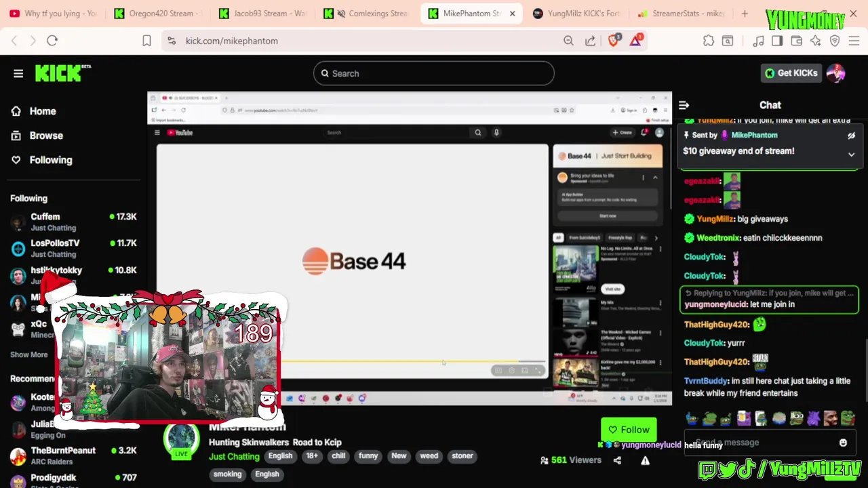Click the share stream icon
Image resolution: width=868 pixels, height=488 pixels.
(617, 460)
